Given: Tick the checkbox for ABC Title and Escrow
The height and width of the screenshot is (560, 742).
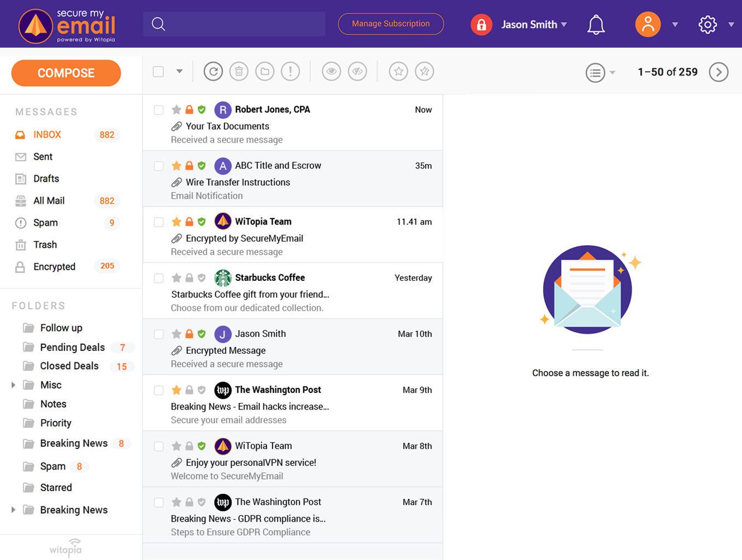Looking at the screenshot, I should click(159, 166).
